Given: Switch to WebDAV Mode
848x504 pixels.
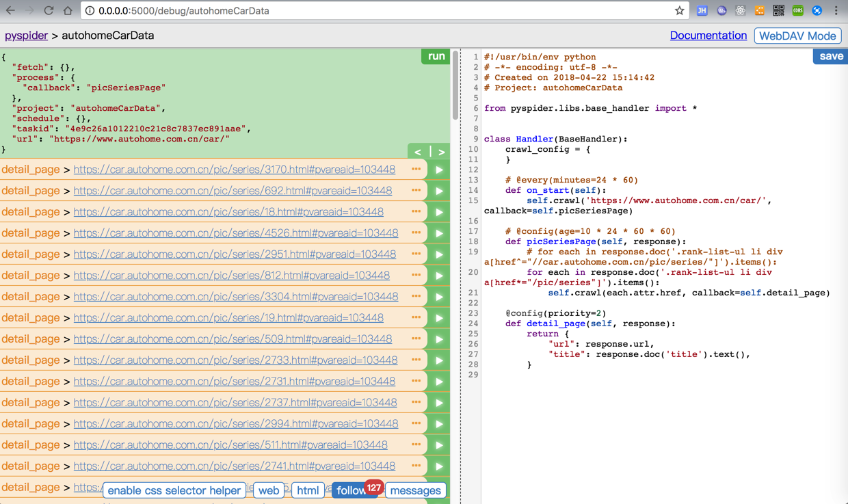Looking at the screenshot, I should click(797, 36).
